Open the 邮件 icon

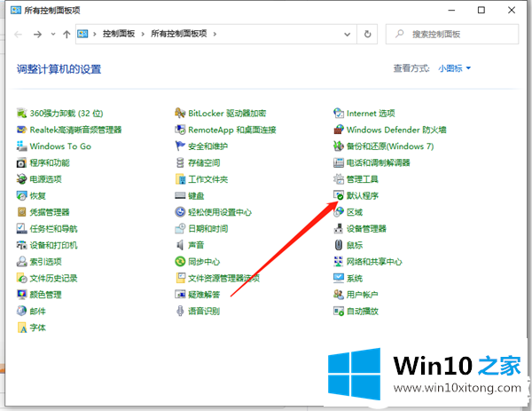(21, 312)
